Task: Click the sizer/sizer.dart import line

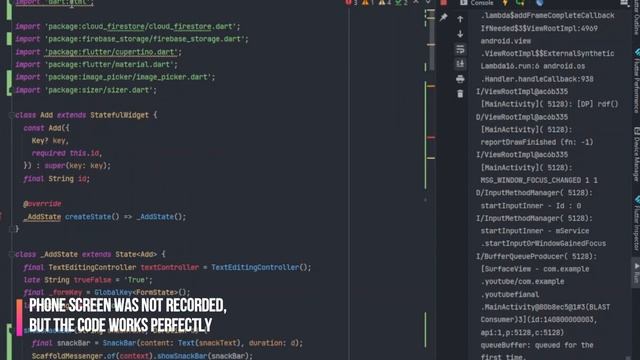Action: (86, 90)
